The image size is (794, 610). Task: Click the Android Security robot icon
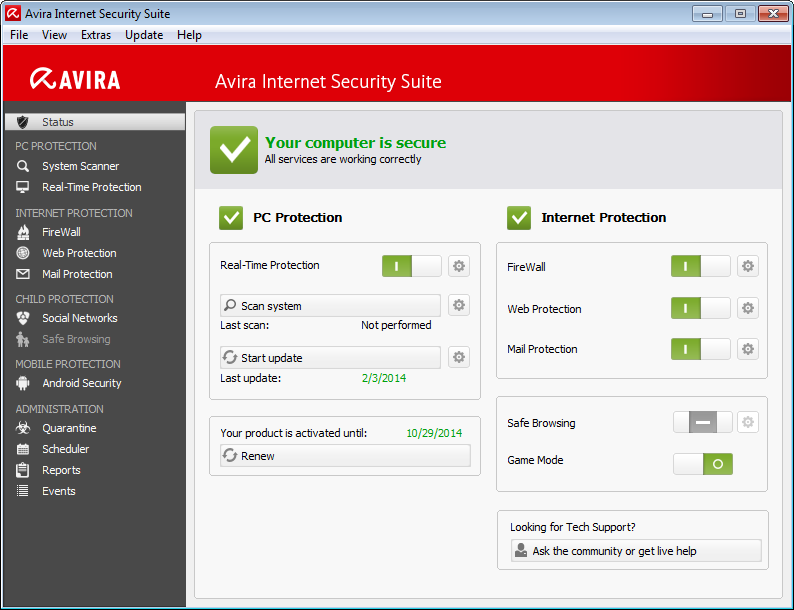click(23, 383)
